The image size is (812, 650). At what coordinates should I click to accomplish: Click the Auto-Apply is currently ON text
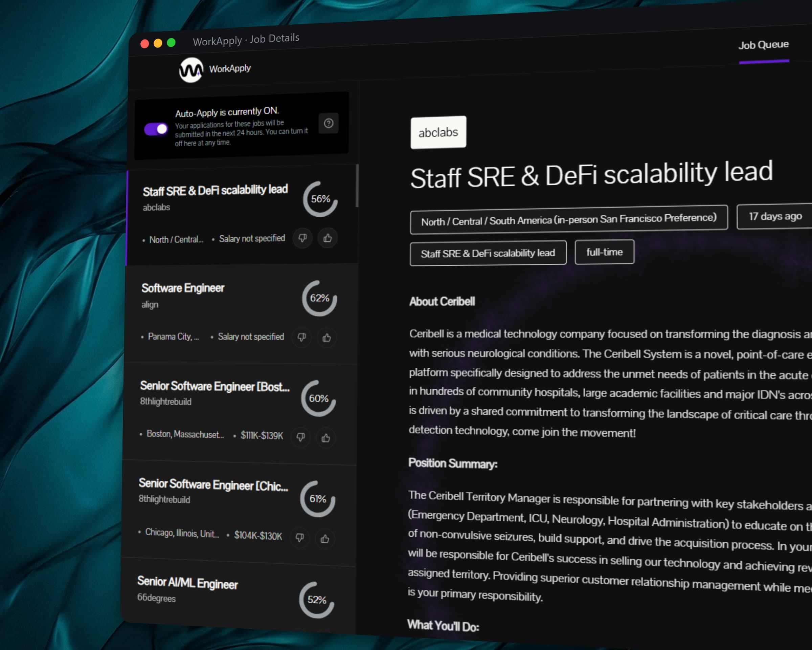227,112
